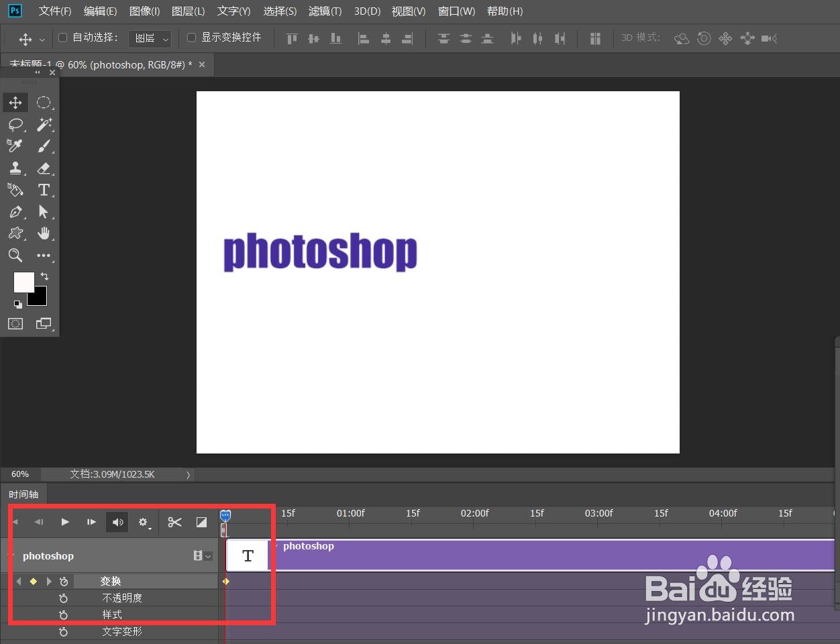Switch to the 时间轴 panel tab

click(x=23, y=494)
